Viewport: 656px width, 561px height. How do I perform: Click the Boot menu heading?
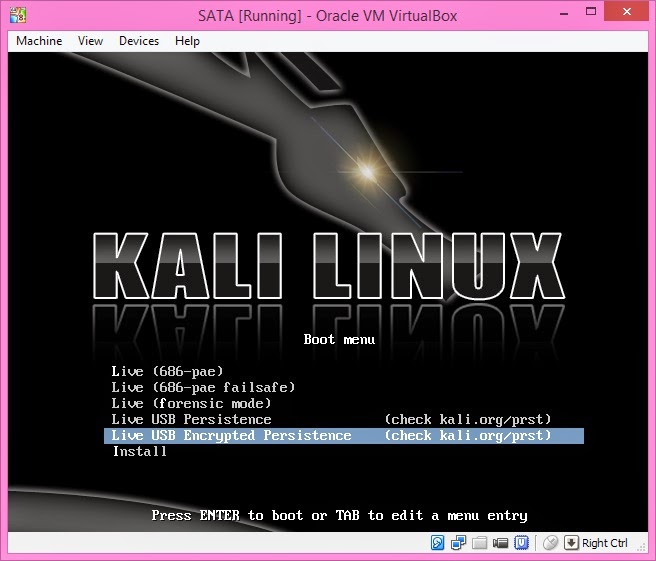[x=339, y=339]
